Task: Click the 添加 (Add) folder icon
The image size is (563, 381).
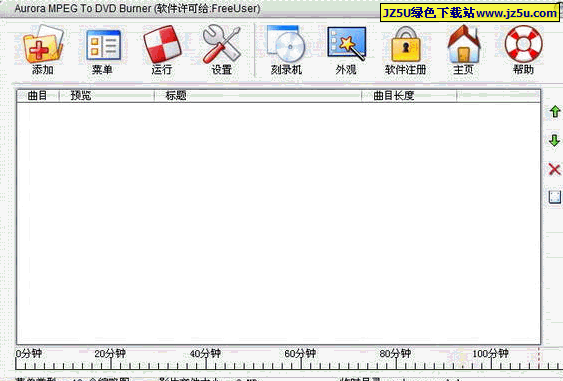Action: click(43, 45)
